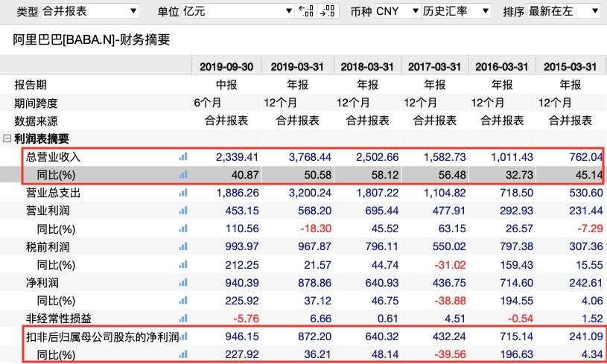Open chart icon for 总营业收入 row
The width and height of the screenshot is (607, 364).
[x=183, y=156]
